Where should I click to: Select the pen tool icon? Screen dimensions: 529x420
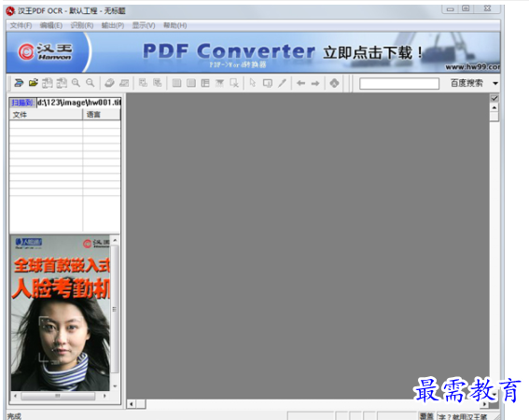[282, 83]
